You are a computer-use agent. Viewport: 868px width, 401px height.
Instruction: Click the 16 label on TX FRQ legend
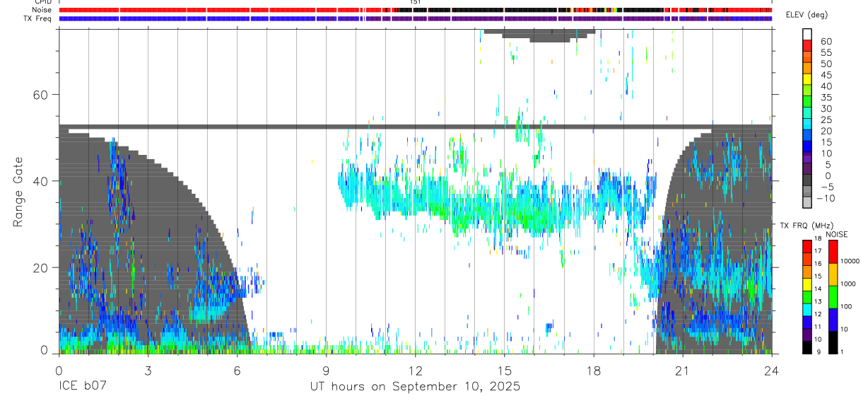[817, 264]
